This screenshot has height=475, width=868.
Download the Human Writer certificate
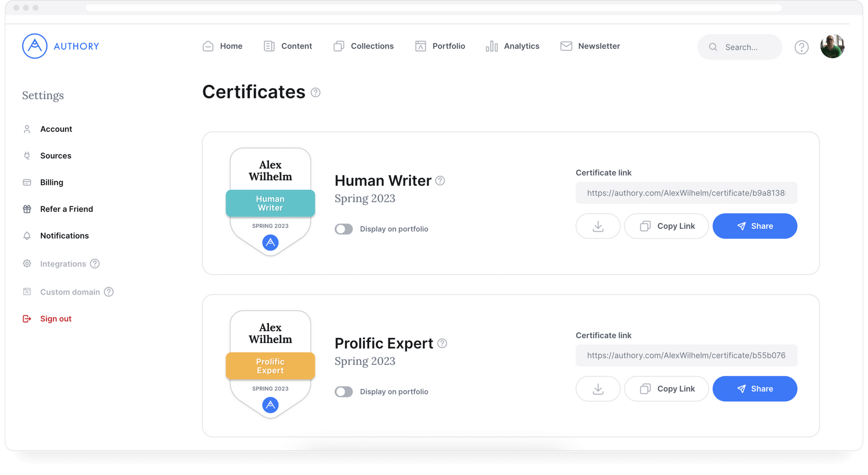pyautogui.click(x=598, y=226)
